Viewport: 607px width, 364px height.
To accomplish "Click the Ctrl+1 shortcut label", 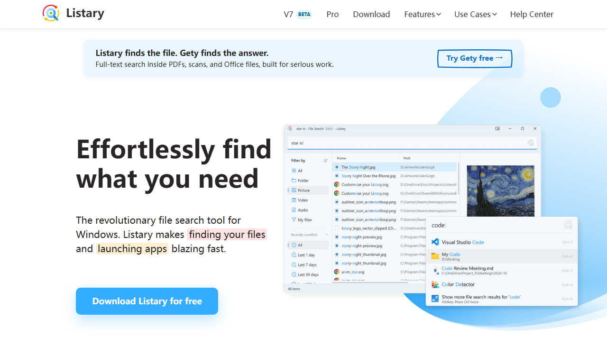I will point(567,242).
